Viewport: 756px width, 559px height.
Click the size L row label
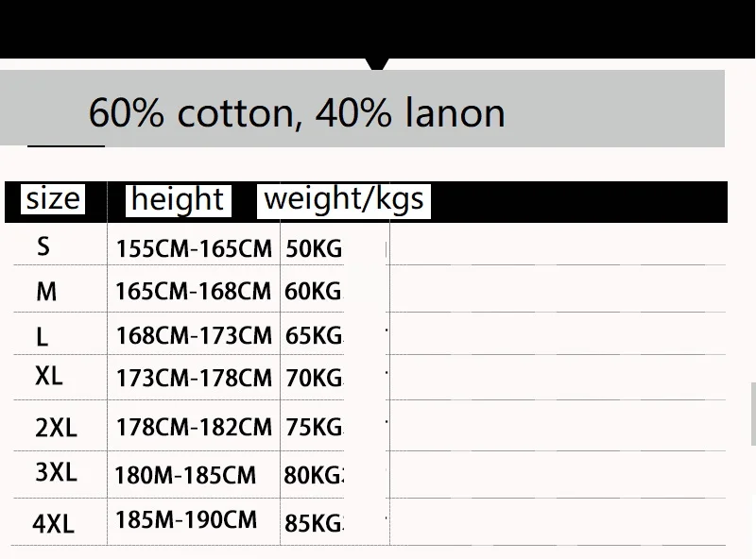43,336
